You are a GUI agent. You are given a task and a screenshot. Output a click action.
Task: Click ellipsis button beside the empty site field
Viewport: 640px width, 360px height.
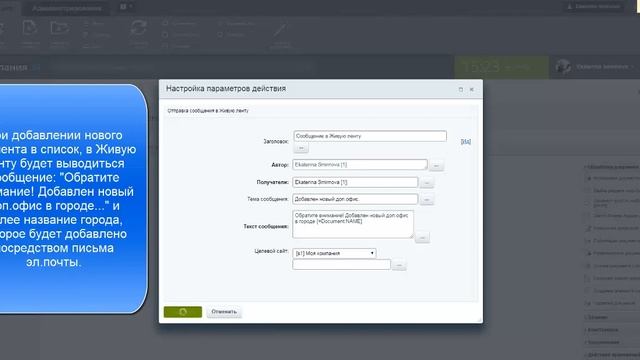tap(399, 266)
